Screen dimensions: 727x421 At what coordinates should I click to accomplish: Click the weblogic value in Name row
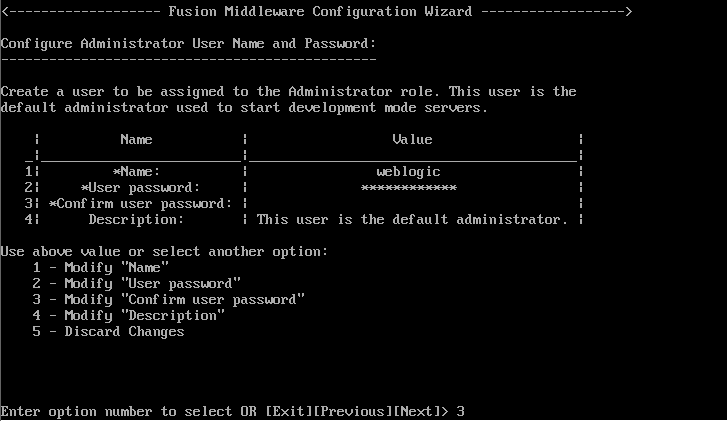(408, 172)
